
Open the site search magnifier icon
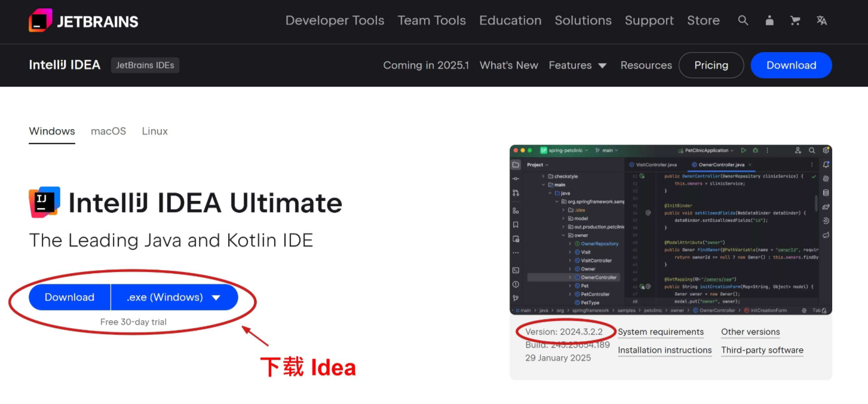(x=743, y=20)
